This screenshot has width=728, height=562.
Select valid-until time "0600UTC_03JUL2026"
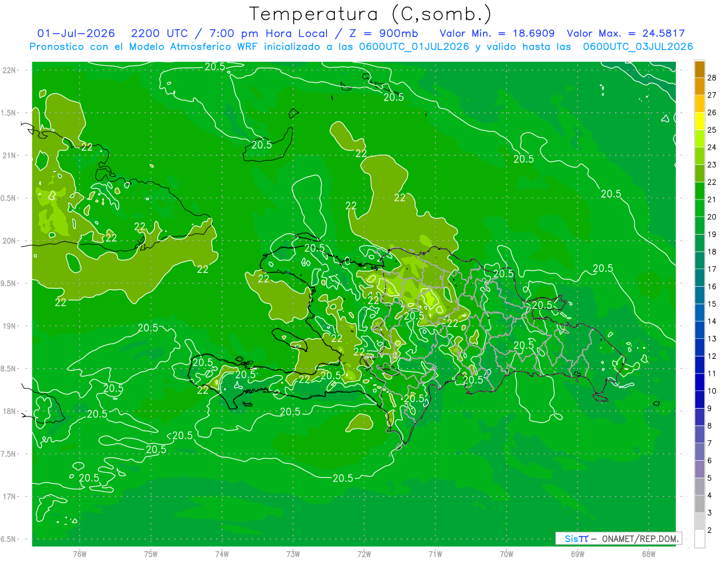[638, 47]
